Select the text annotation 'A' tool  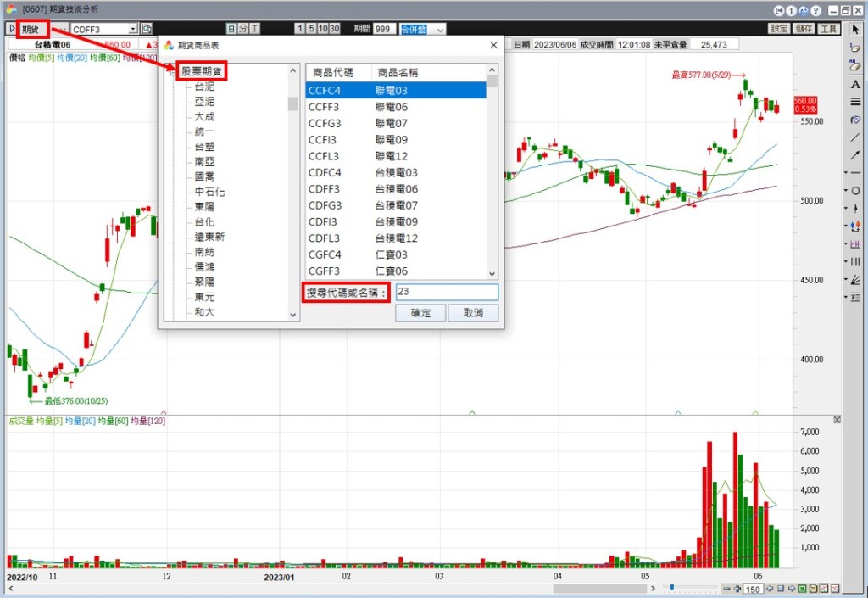point(854,83)
